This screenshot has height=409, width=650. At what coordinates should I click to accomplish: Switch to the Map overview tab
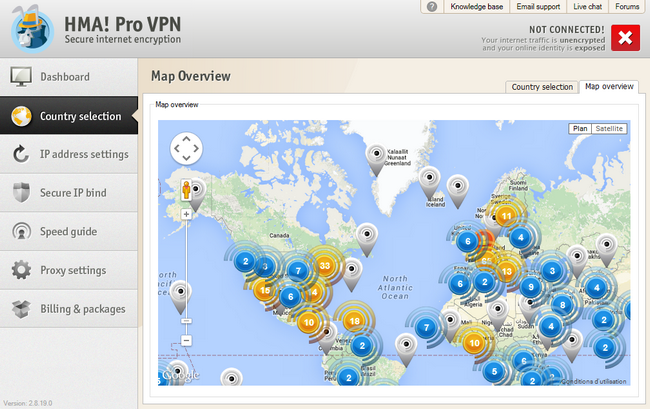pos(609,87)
